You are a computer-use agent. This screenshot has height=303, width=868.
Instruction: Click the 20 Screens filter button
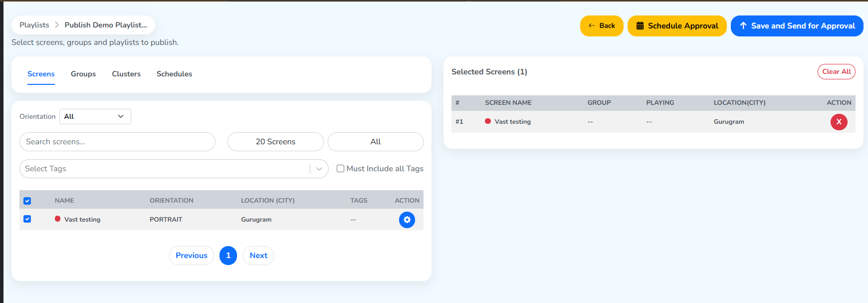275,142
